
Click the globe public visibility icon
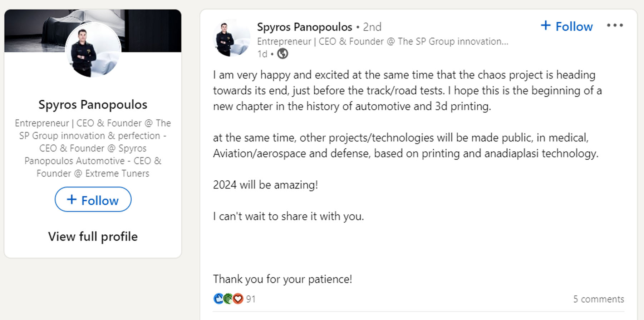(x=282, y=54)
